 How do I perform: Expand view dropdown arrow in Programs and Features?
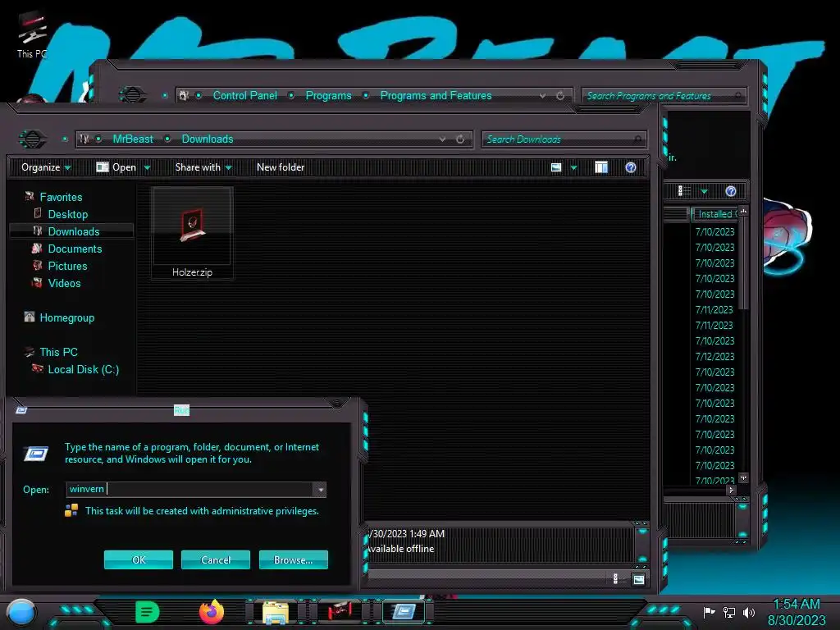tap(704, 191)
